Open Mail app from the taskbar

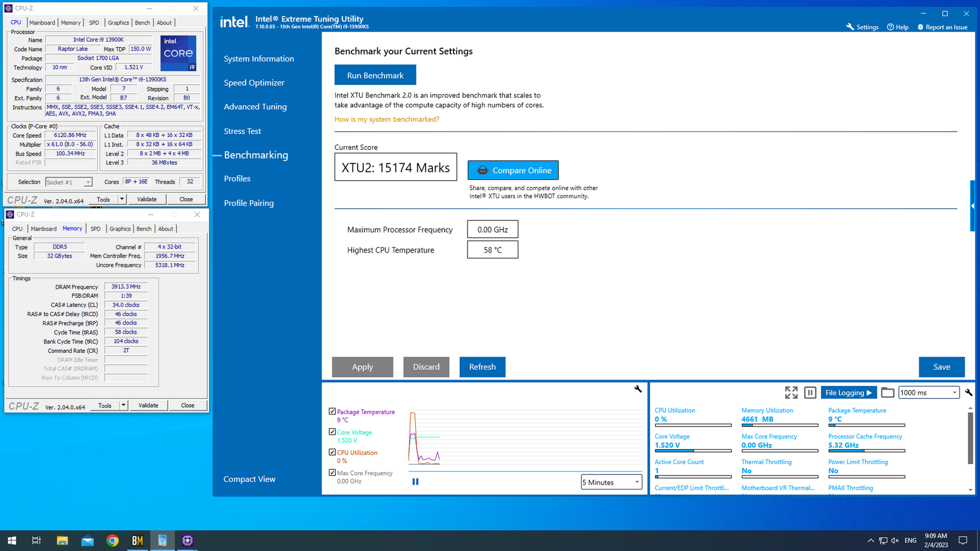click(87, 540)
